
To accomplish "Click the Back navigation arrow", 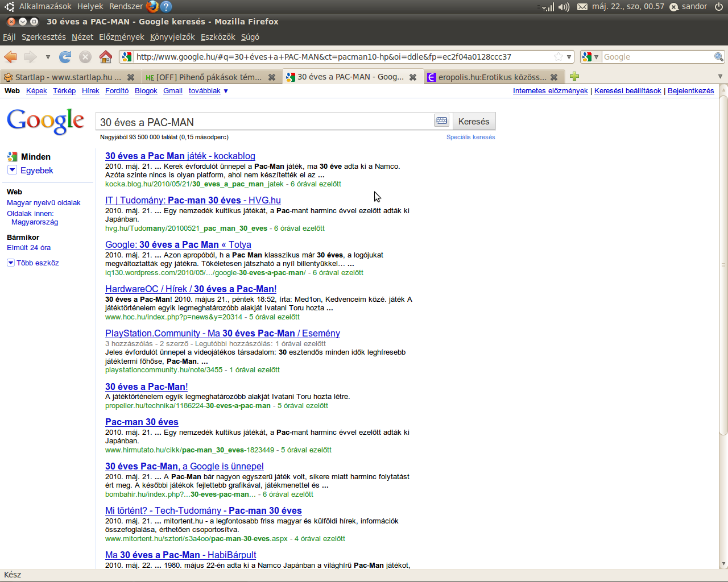I will [10, 57].
